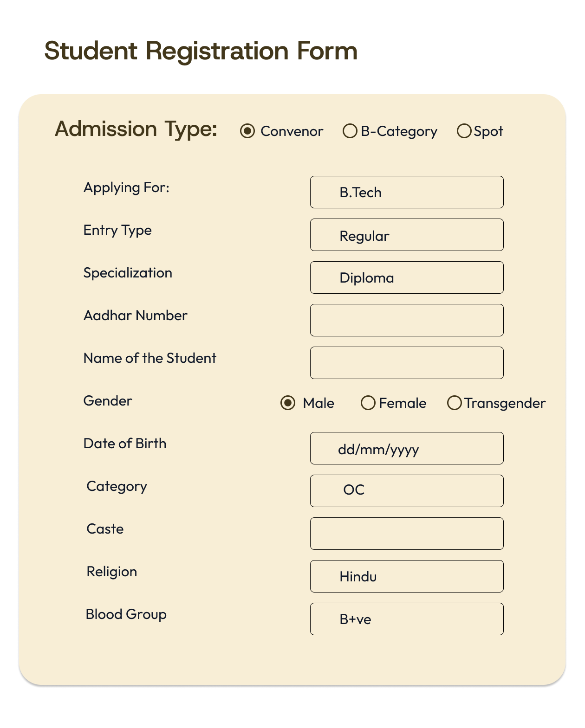
Task: Open the Category dropdown showing OC
Action: [407, 491]
